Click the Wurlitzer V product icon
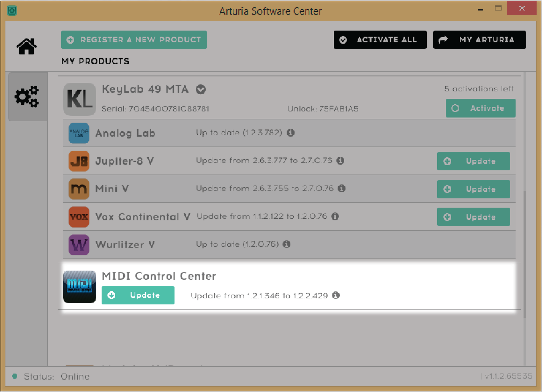Image resolution: width=542 pixels, height=392 pixels. (79, 245)
